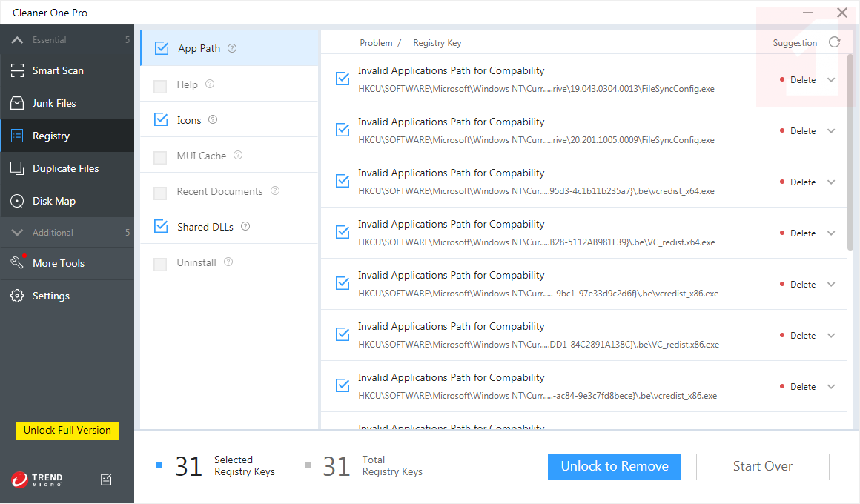Open the Settings page
860x504 pixels.
[67, 296]
